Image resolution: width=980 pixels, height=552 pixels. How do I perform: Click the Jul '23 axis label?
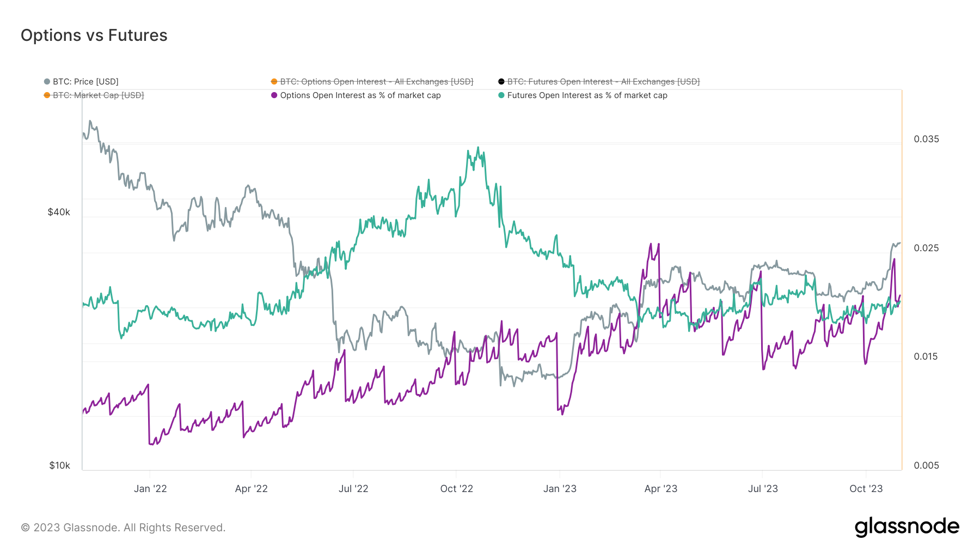[763, 489]
